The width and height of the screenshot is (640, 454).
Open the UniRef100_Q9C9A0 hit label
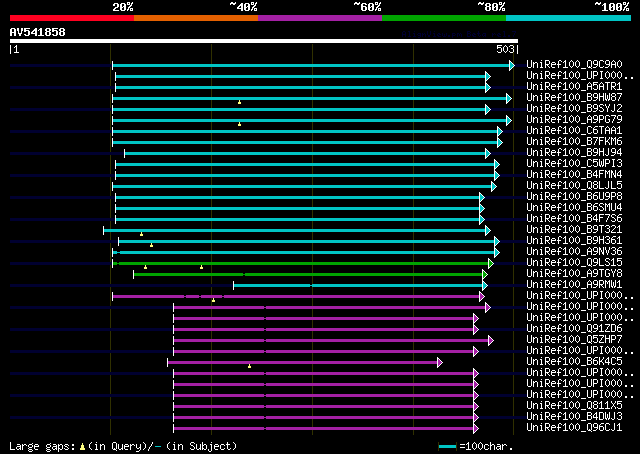pyautogui.click(x=574, y=65)
